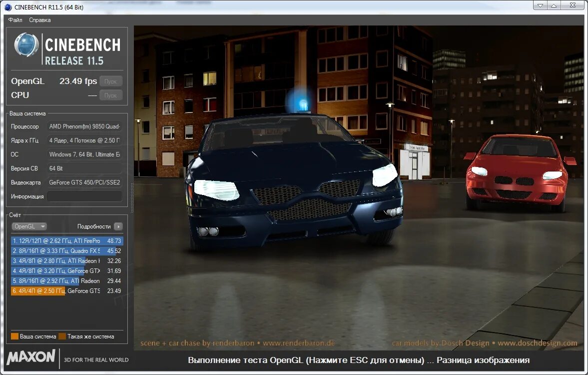Screen dimensions: 588x375
Task: Select ranking row 3 ATI Radeon 32.26
Action: [x=67, y=261]
